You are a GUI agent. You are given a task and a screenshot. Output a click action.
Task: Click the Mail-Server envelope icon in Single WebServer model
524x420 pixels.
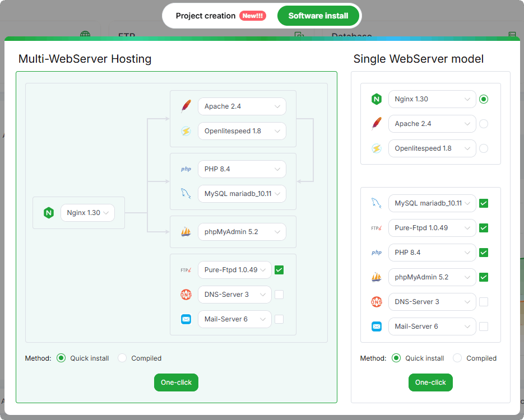(377, 326)
